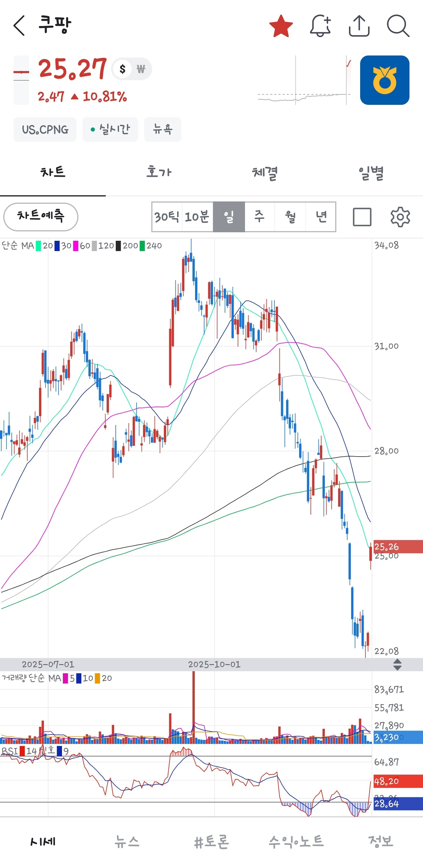
Task: Open the 차트예측 button
Action: coord(41,217)
